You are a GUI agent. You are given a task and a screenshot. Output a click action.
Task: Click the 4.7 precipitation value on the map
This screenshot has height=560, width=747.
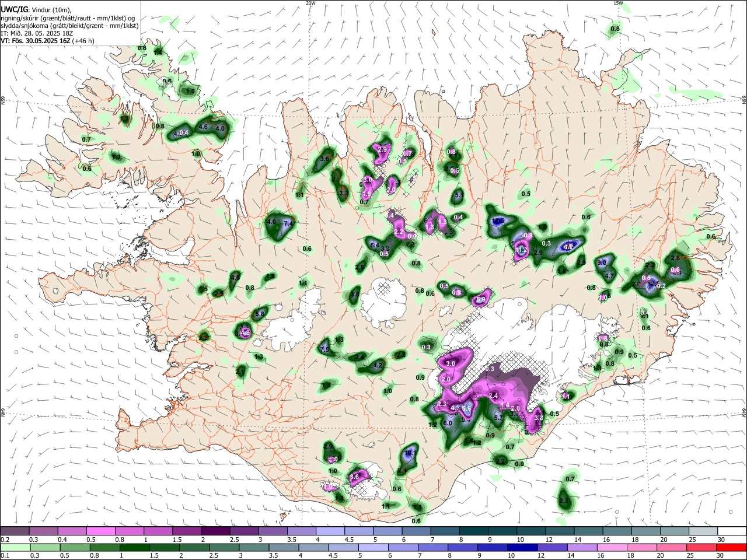click(609, 276)
